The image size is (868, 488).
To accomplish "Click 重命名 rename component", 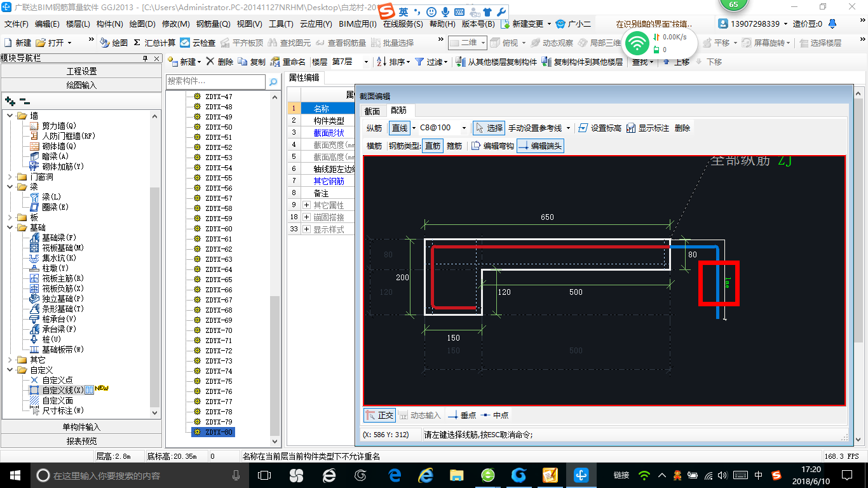I will (x=288, y=62).
